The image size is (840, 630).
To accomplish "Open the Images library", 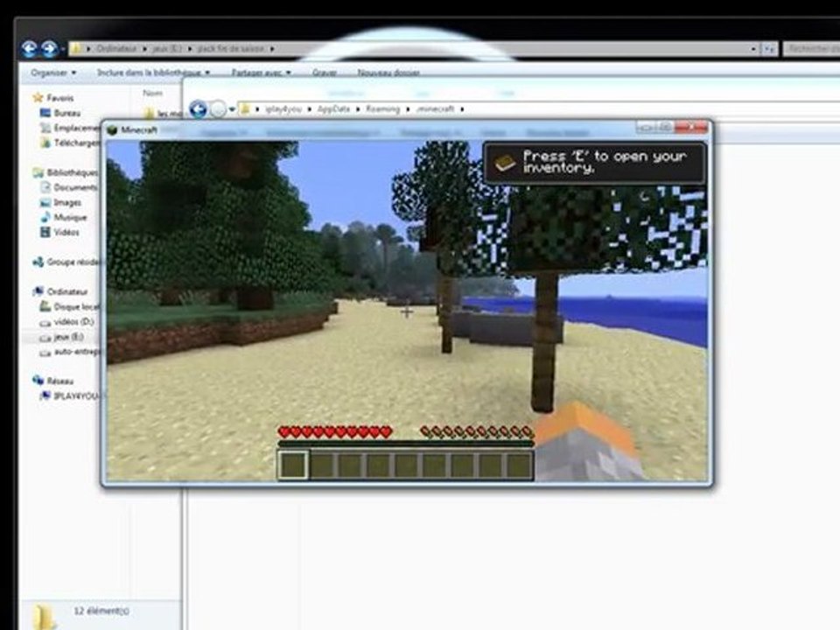I will pyautogui.click(x=67, y=202).
